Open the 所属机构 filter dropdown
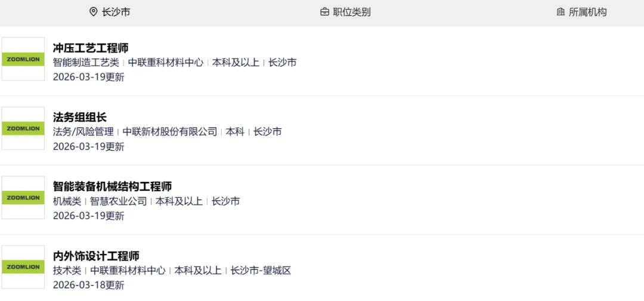This screenshot has width=644, height=301. click(x=587, y=12)
